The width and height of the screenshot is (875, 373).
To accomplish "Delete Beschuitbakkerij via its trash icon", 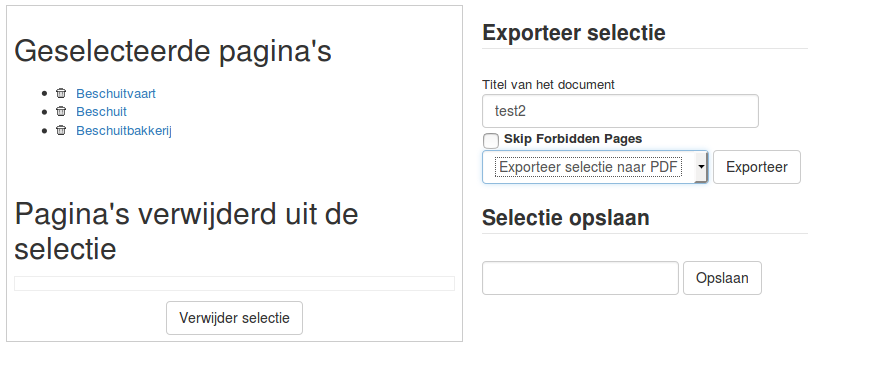I will coord(61,130).
